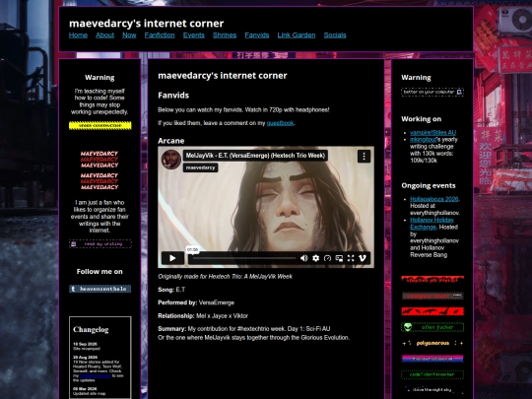Click the 'under construction' yellow badge

pos(100,125)
